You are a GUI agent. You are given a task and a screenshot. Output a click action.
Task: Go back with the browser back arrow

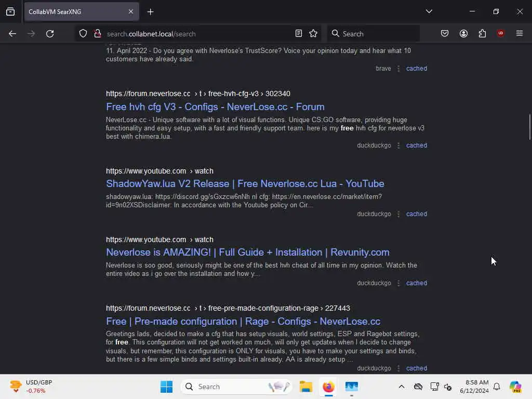tap(12, 34)
